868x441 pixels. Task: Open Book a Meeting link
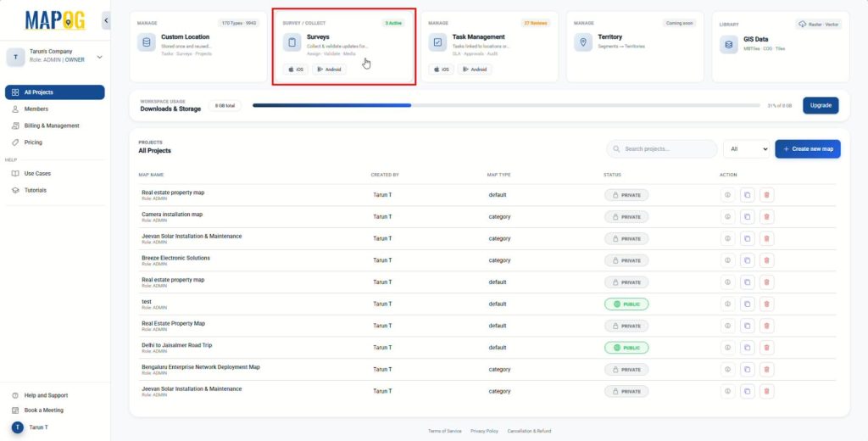(x=44, y=410)
